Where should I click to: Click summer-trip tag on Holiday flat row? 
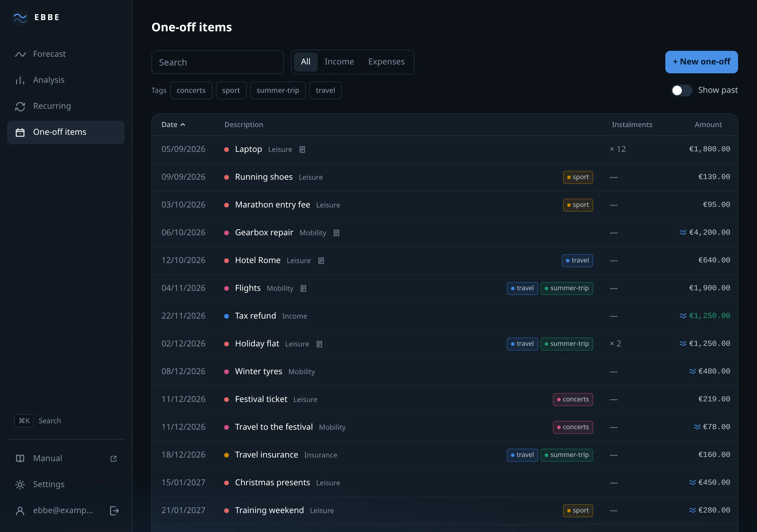coord(567,344)
